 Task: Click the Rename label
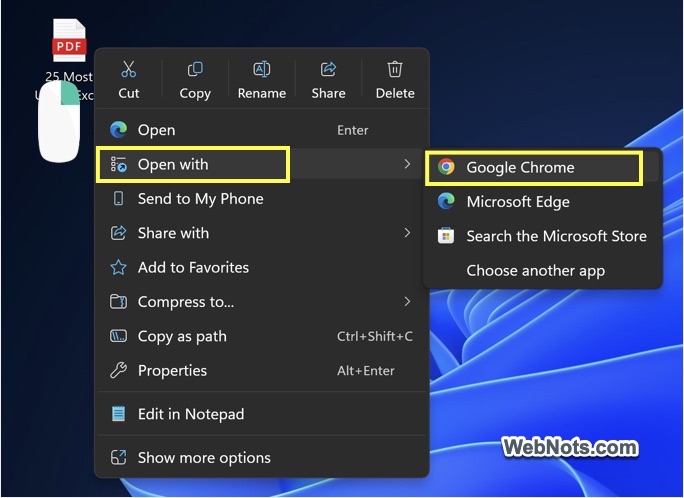click(x=262, y=93)
